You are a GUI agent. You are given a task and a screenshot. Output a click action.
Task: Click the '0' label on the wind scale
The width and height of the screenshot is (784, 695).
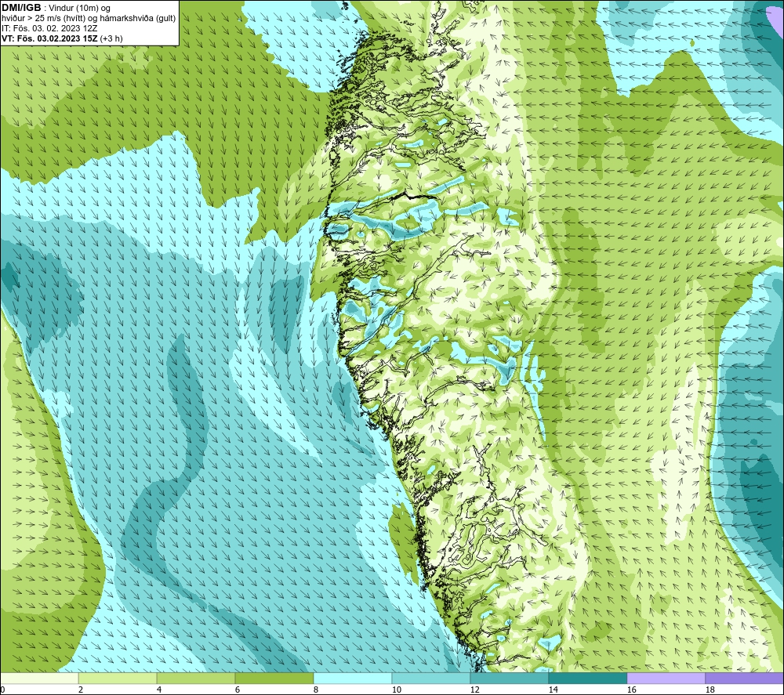click(2, 690)
